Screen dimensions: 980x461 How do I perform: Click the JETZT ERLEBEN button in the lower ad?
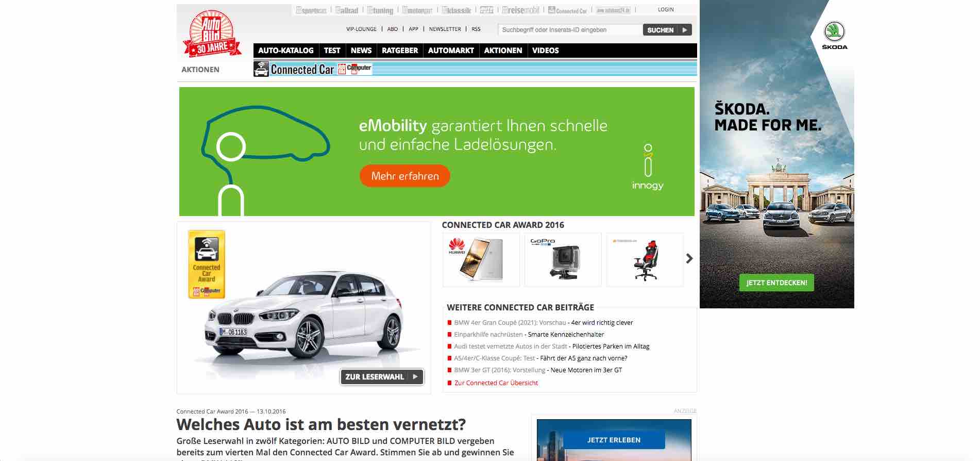[614, 440]
